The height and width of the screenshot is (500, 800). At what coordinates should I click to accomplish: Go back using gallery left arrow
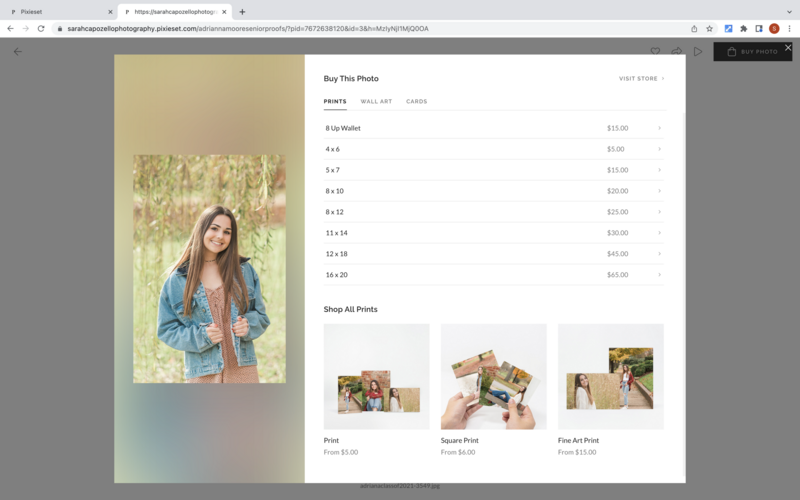(x=18, y=51)
